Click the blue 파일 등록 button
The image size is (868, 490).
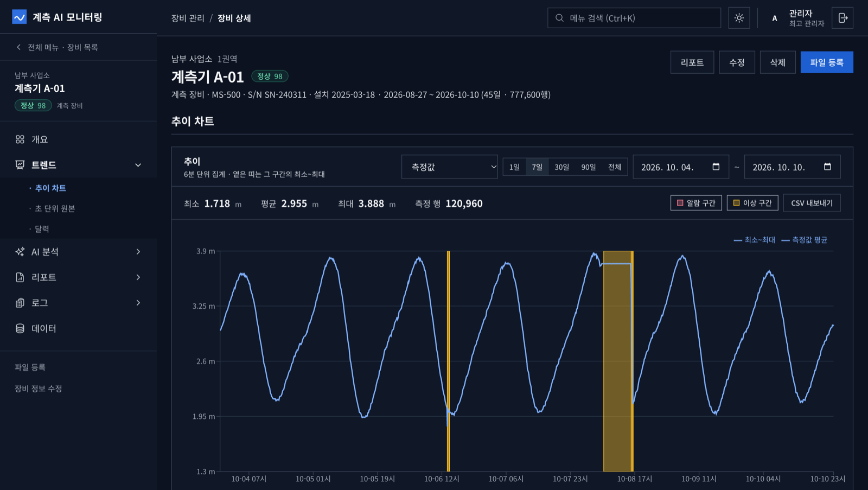coord(827,62)
